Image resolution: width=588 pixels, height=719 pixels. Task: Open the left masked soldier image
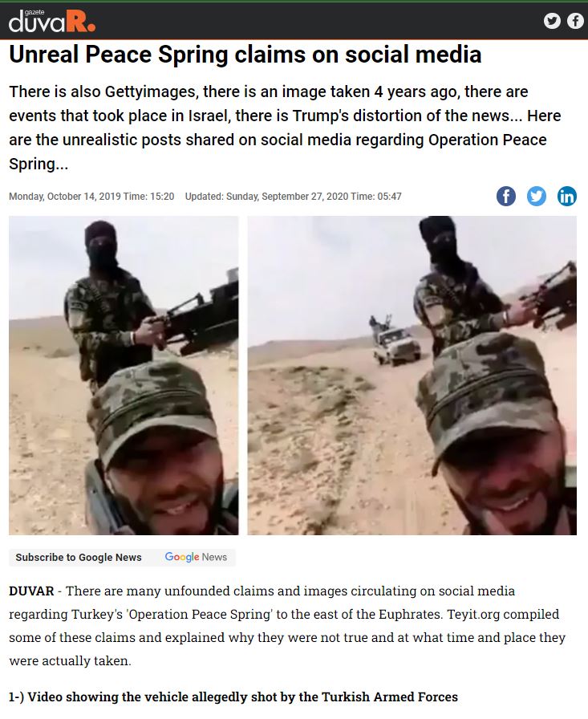point(124,376)
